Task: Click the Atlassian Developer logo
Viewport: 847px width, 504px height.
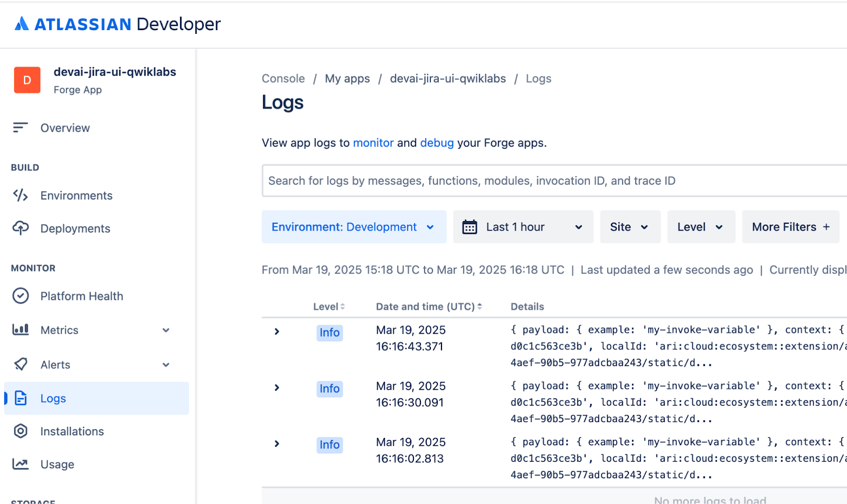Action: click(117, 24)
